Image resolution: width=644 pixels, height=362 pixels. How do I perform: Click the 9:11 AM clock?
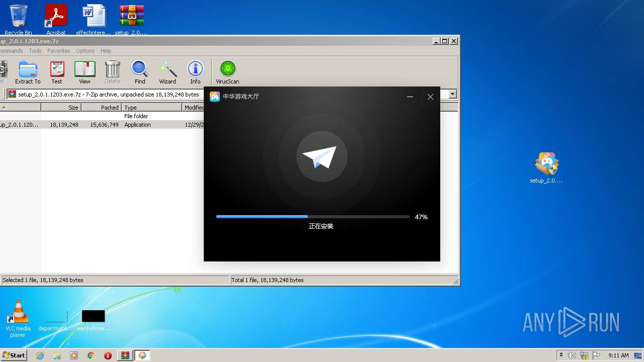(618, 355)
